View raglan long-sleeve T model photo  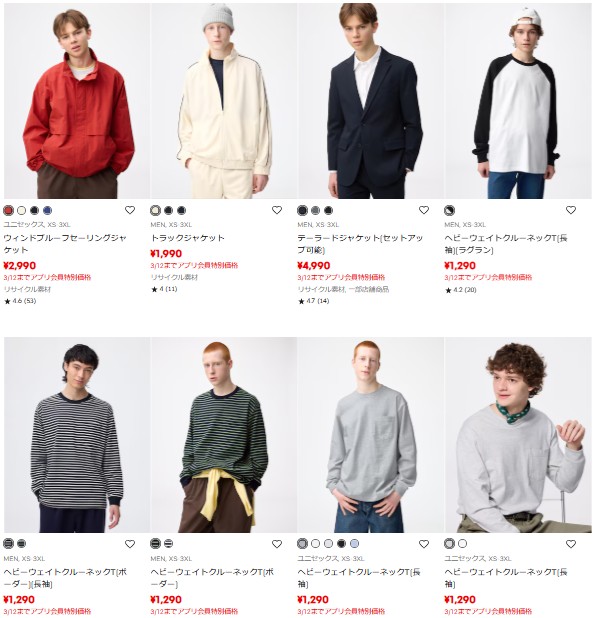518,101
